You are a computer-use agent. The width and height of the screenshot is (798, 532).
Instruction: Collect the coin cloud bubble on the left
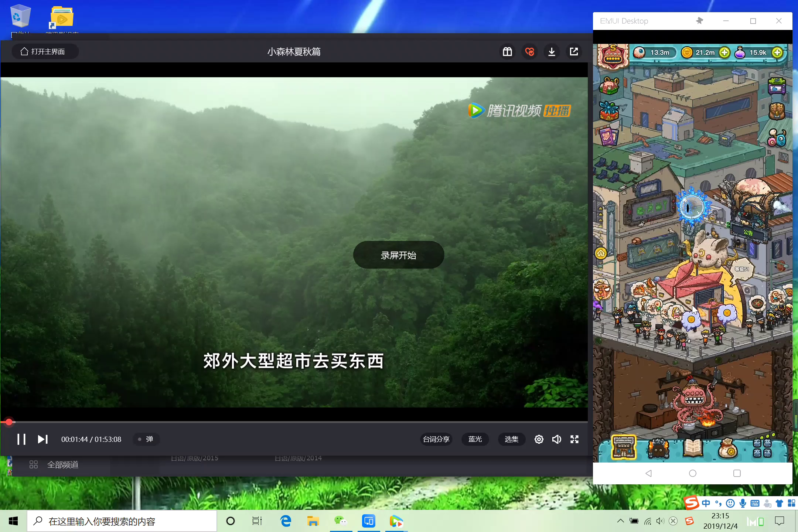691,320
